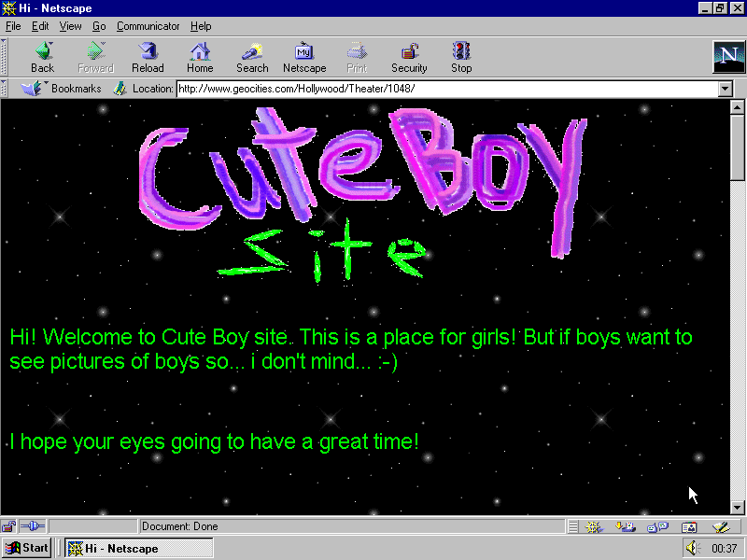747x560 pixels.
Task: Select the Navigator ship-wheel component icon
Action: click(594, 526)
